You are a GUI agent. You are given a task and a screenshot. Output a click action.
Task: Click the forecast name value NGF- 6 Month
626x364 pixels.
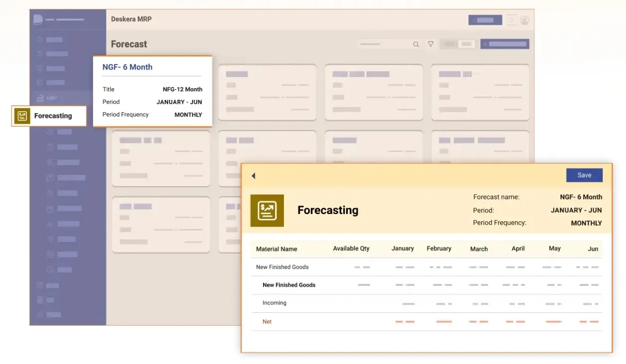point(581,197)
